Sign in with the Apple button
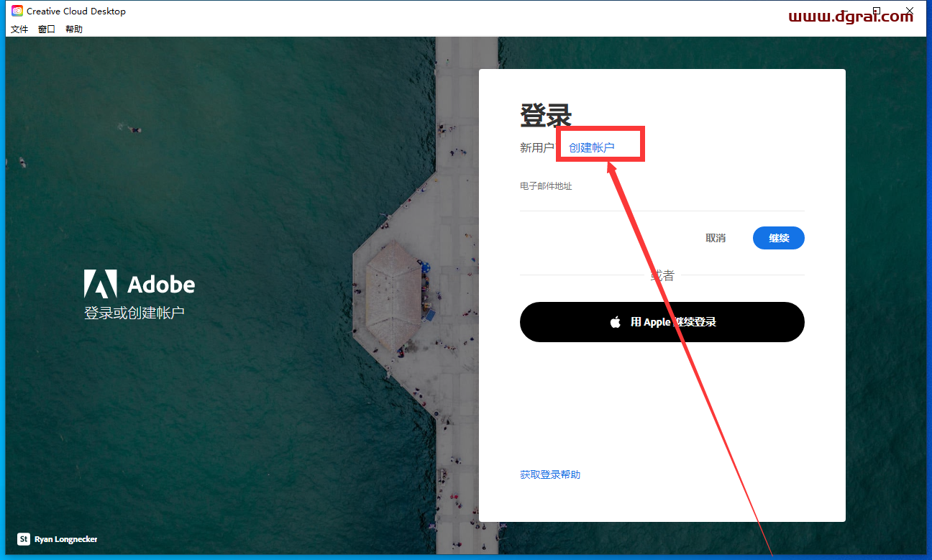 click(x=662, y=322)
